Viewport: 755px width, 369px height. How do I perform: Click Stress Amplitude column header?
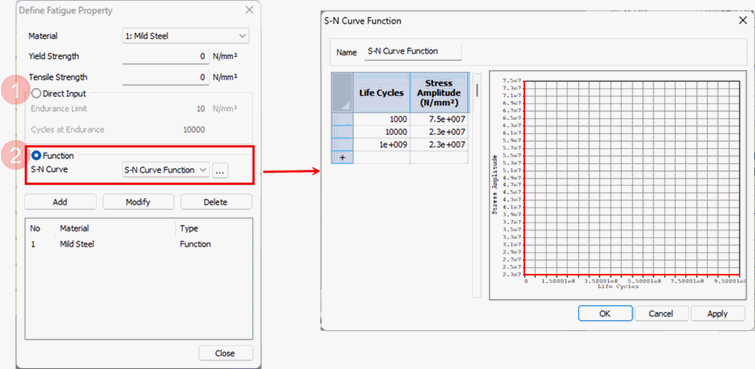tap(439, 92)
